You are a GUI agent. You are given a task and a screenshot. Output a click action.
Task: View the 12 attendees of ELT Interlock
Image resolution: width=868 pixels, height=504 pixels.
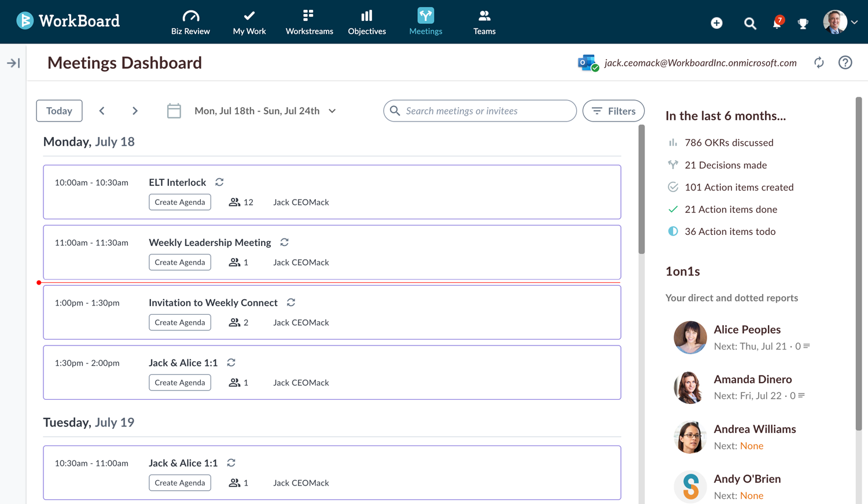click(x=241, y=202)
